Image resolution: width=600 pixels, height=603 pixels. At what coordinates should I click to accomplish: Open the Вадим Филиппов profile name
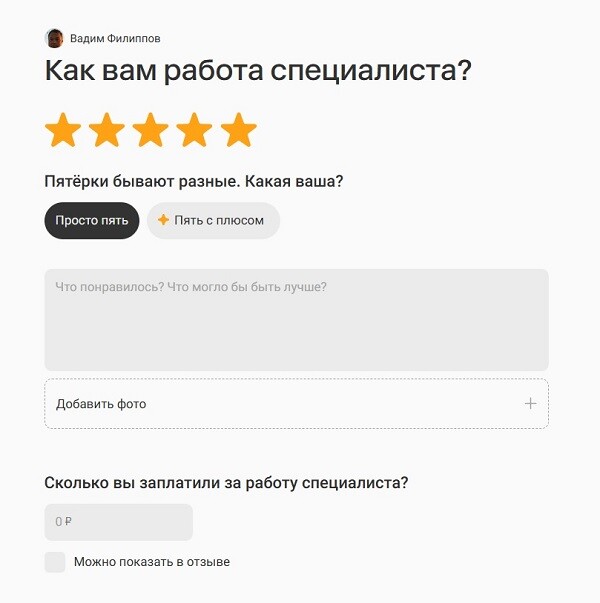click(x=115, y=39)
